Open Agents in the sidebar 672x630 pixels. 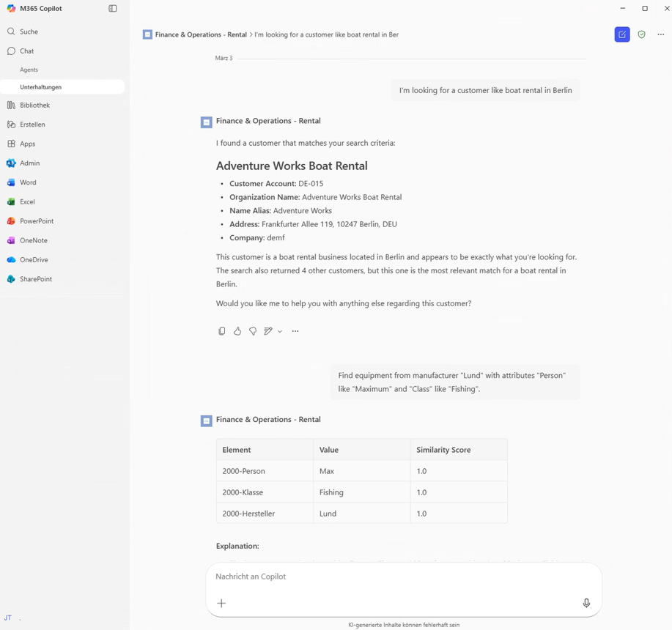(x=29, y=70)
